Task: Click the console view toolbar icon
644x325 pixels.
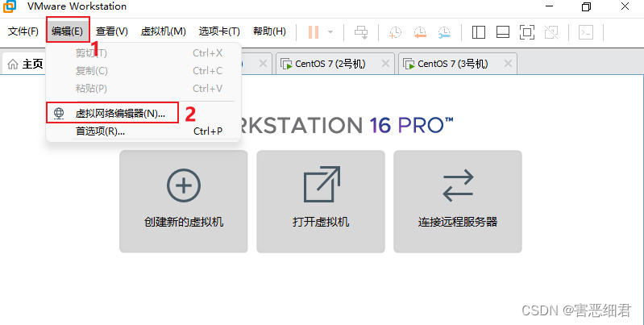Action: pos(586,32)
